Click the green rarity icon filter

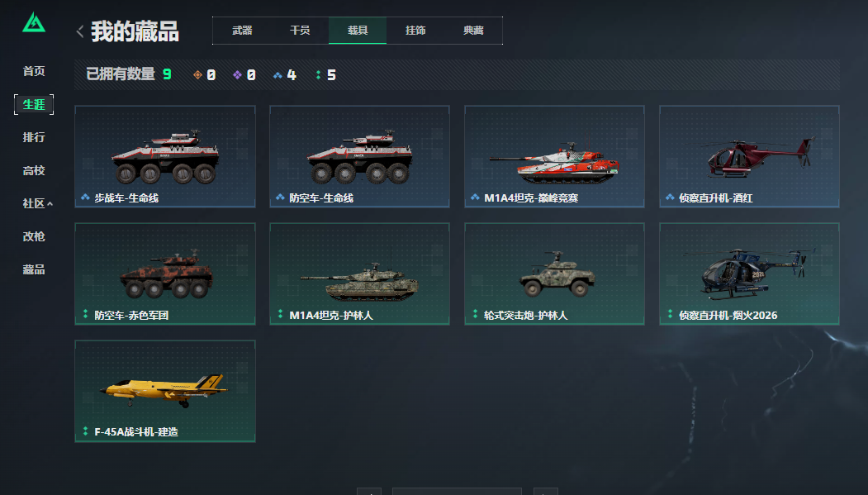coord(318,74)
